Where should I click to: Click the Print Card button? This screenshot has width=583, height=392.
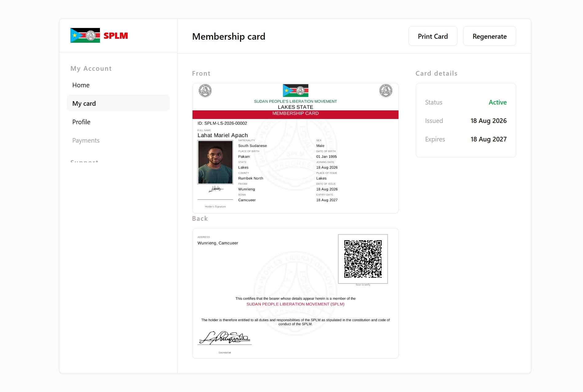coord(433,36)
